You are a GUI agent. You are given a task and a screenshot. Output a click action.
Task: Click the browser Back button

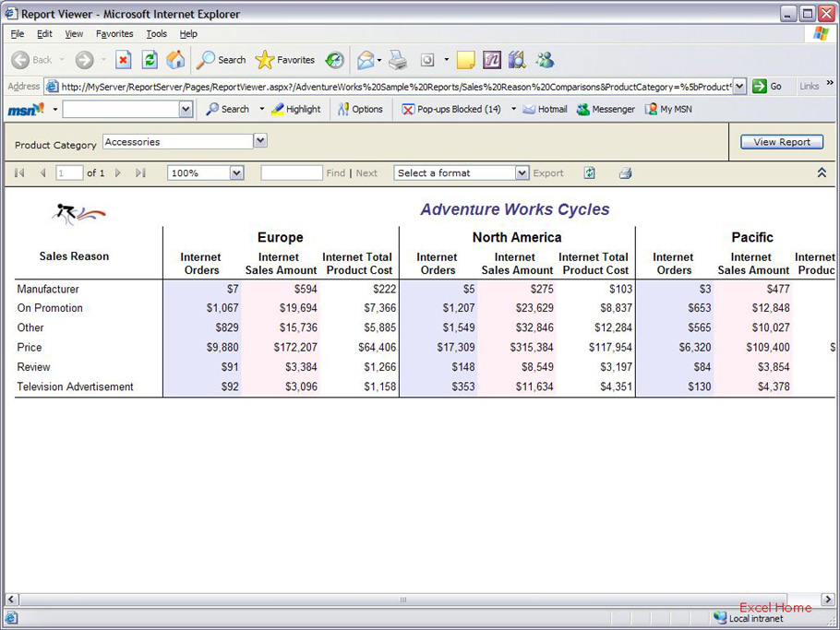click(32, 60)
